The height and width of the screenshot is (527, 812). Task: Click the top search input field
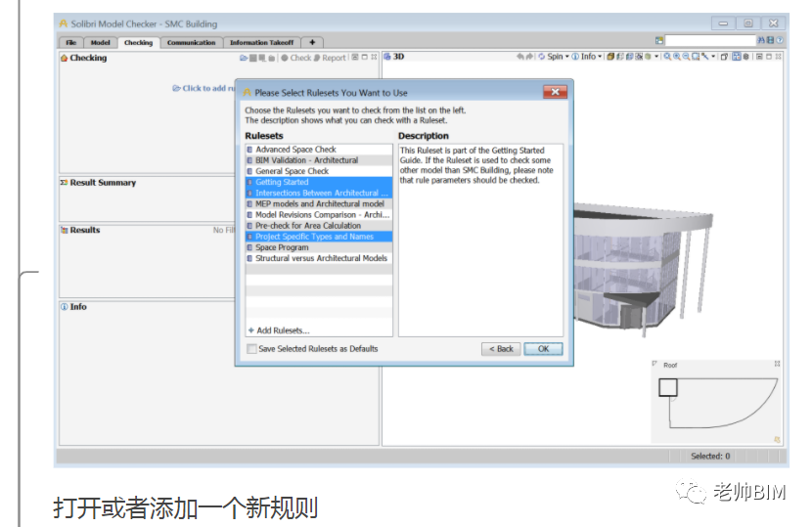710,40
